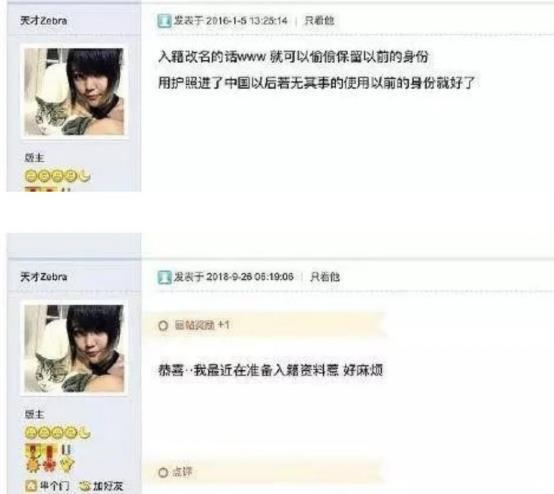Click the 串个门 home visit icon
This screenshot has height=494, width=554.
pos(31,486)
